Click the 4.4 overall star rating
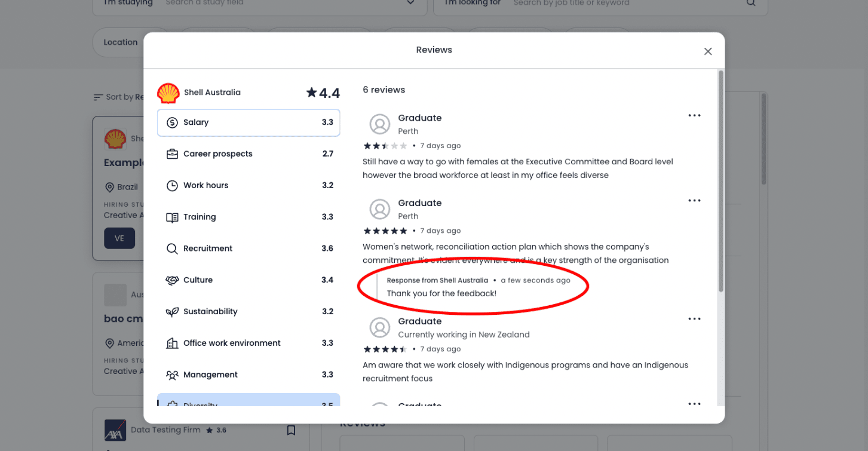The width and height of the screenshot is (868, 451). 323,93
